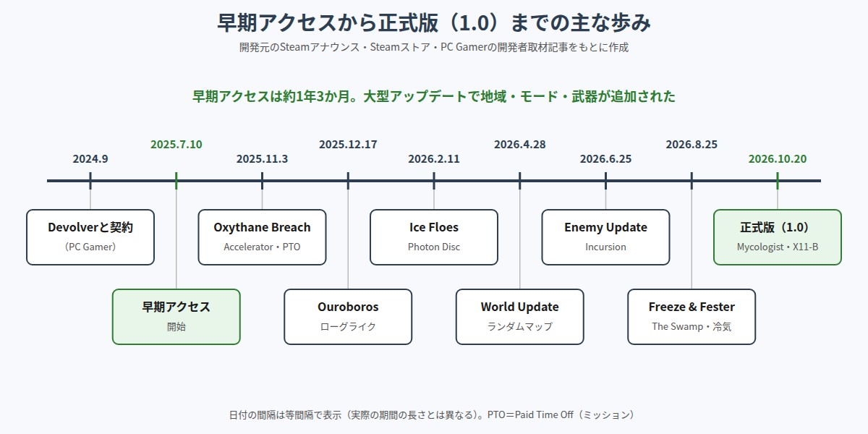This screenshot has width=868, height=434.
Task: Click the 2024.9 date label
Action: (90, 159)
